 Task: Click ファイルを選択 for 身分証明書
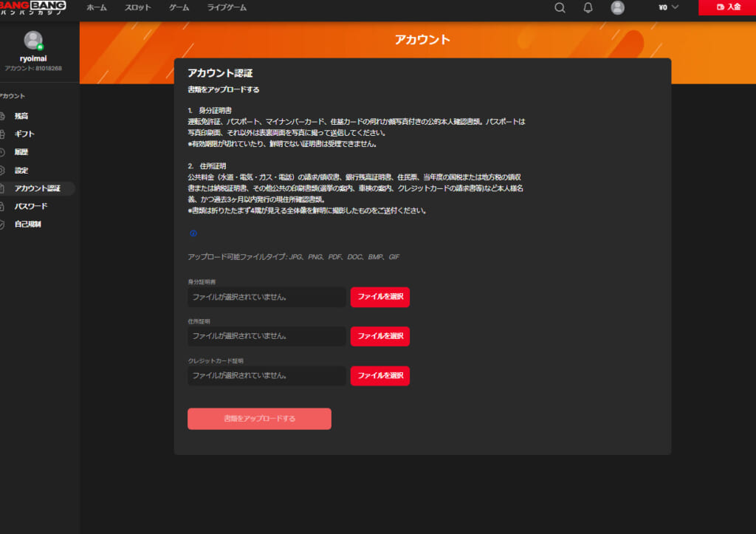click(x=380, y=297)
